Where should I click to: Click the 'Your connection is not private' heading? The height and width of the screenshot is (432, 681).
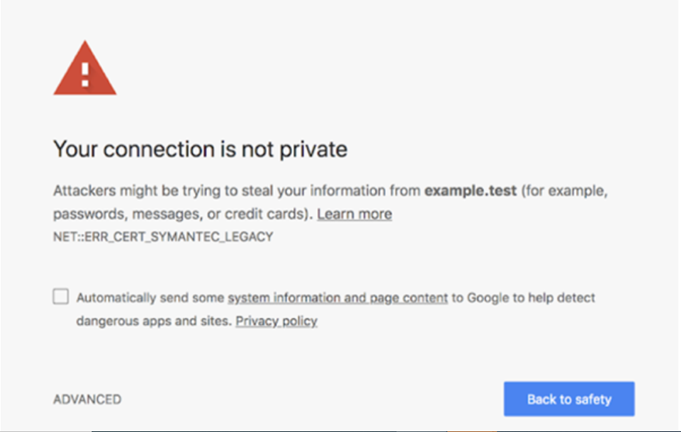(x=200, y=150)
